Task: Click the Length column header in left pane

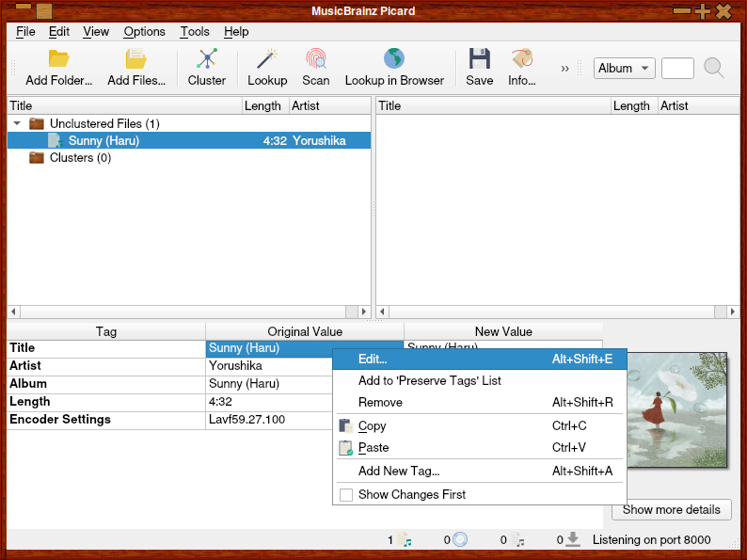Action: tap(263, 105)
